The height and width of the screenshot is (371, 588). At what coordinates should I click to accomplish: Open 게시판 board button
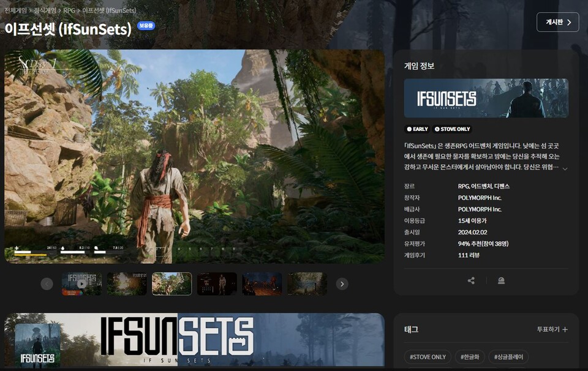[557, 22]
